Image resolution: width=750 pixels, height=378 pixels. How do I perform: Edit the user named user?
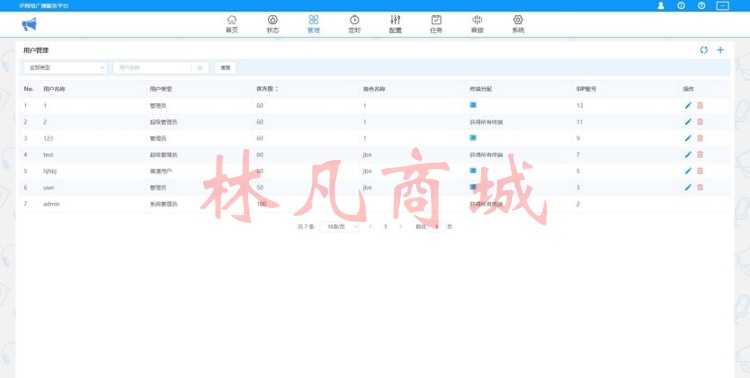[x=688, y=187]
